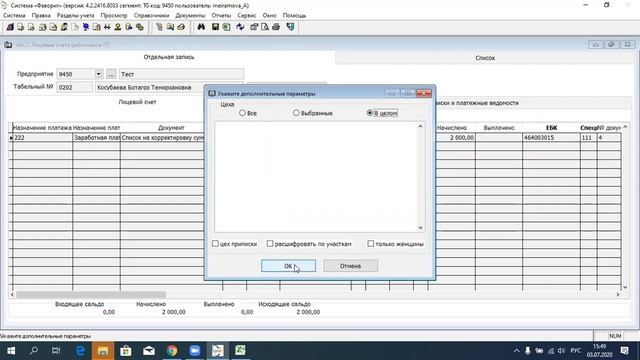Click the Документ column header
The width and height of the screenshot is (640, 360).
pyautogui.click(x=171, y=128)
